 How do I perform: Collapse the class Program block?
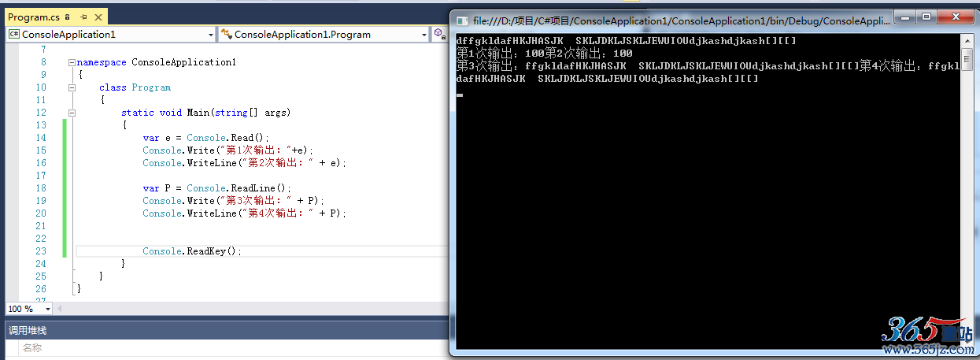[72, 87]
